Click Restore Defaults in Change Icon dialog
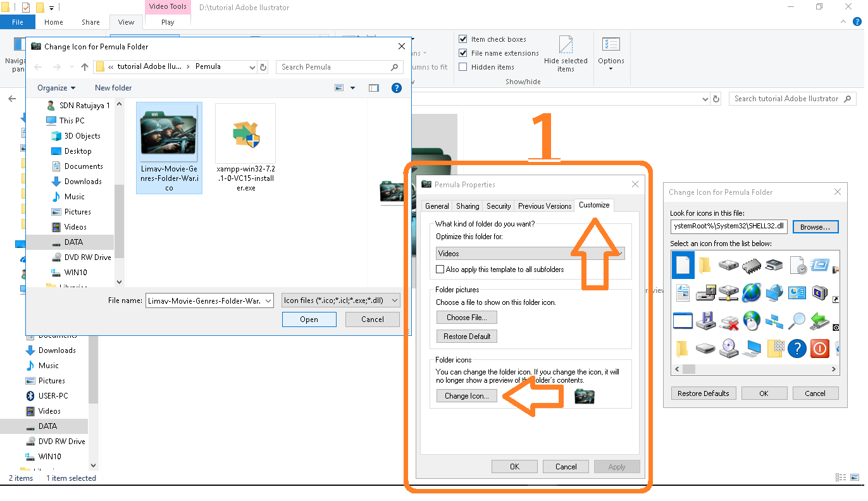Viewport: 868px width, 501px height. point(704,393)
